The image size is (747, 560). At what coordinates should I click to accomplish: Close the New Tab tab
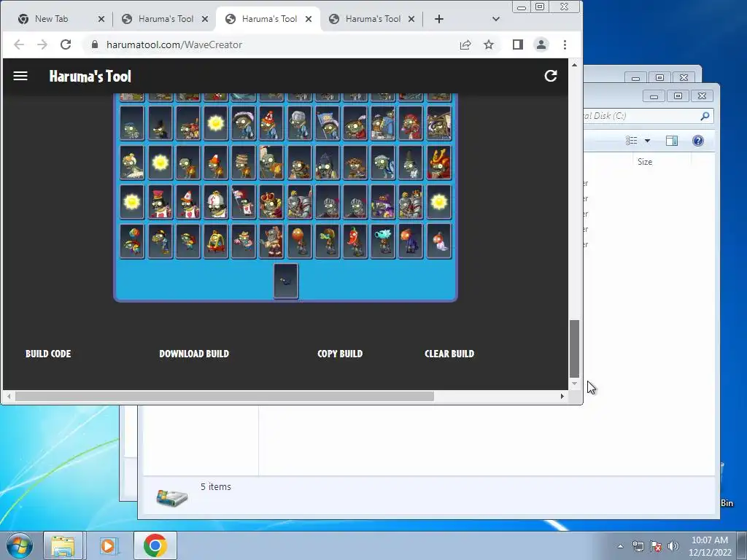point(101,19)
